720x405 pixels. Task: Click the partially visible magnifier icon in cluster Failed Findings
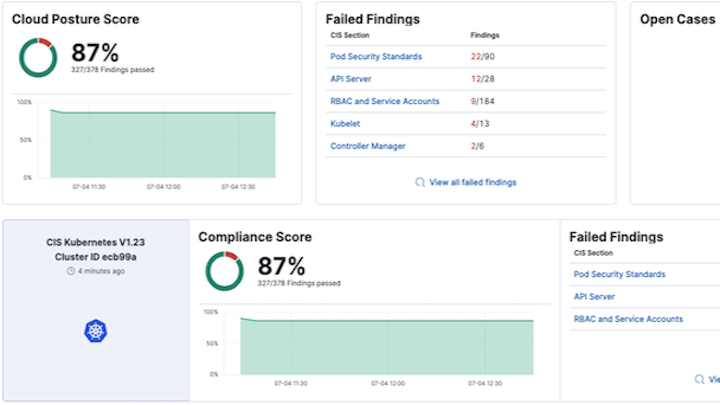699,379
